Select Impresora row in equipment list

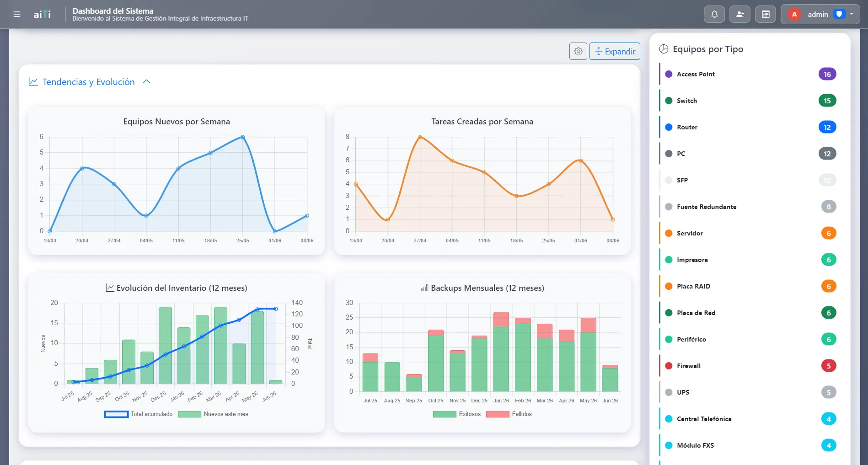(x=750, y=260)
